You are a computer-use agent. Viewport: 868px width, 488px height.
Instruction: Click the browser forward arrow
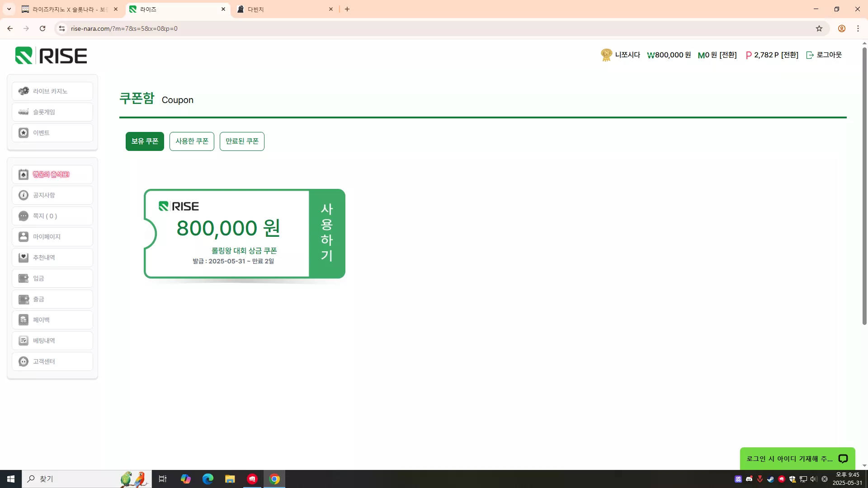tap(26, 28)
